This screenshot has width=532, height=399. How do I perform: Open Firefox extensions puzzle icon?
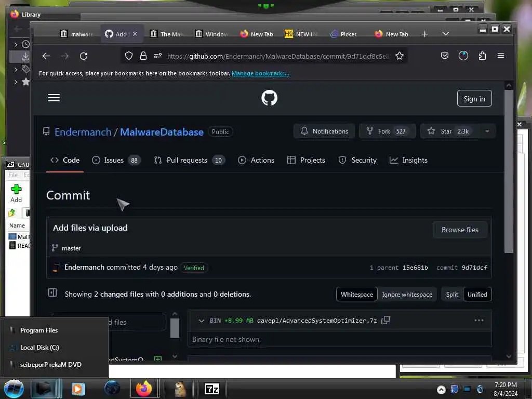point(482,56)
